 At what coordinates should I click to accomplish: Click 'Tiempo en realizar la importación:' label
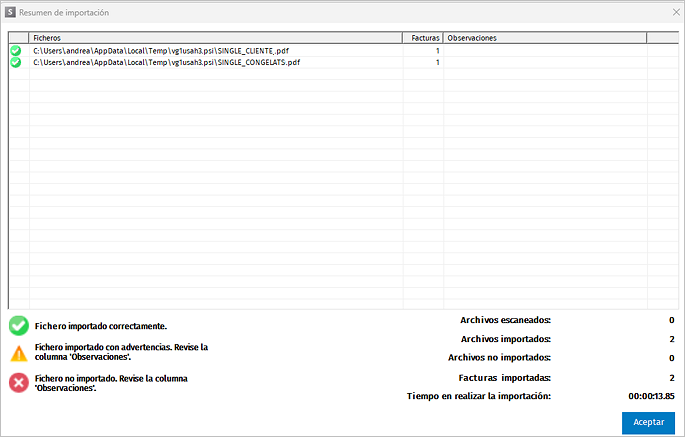coord(479,396)
